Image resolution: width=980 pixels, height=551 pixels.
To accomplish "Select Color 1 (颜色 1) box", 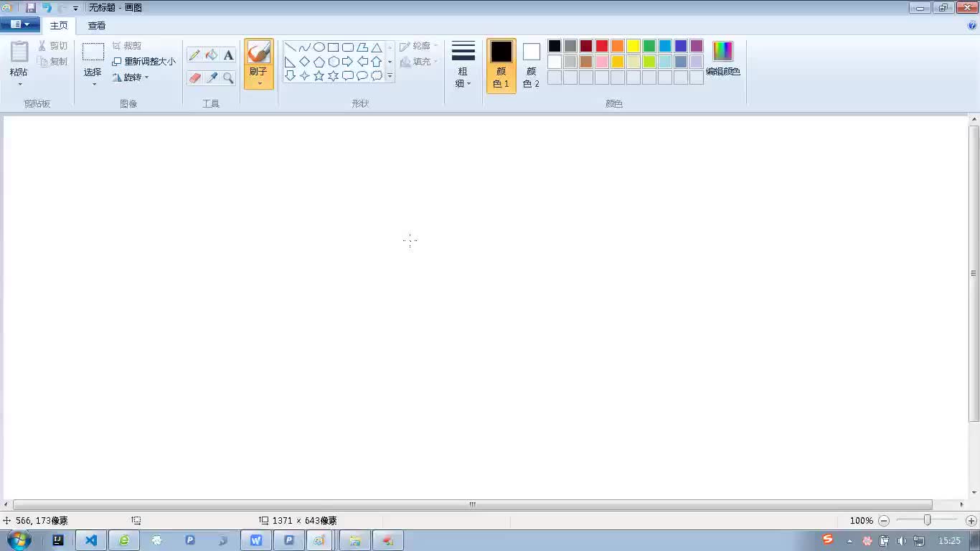I will (501, 65).
